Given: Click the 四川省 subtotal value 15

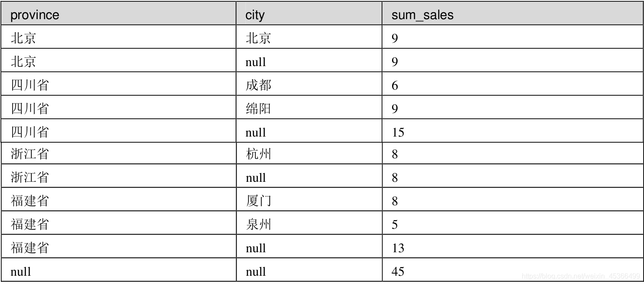Looking at the screenshot, I should click(x=398, y=132).
